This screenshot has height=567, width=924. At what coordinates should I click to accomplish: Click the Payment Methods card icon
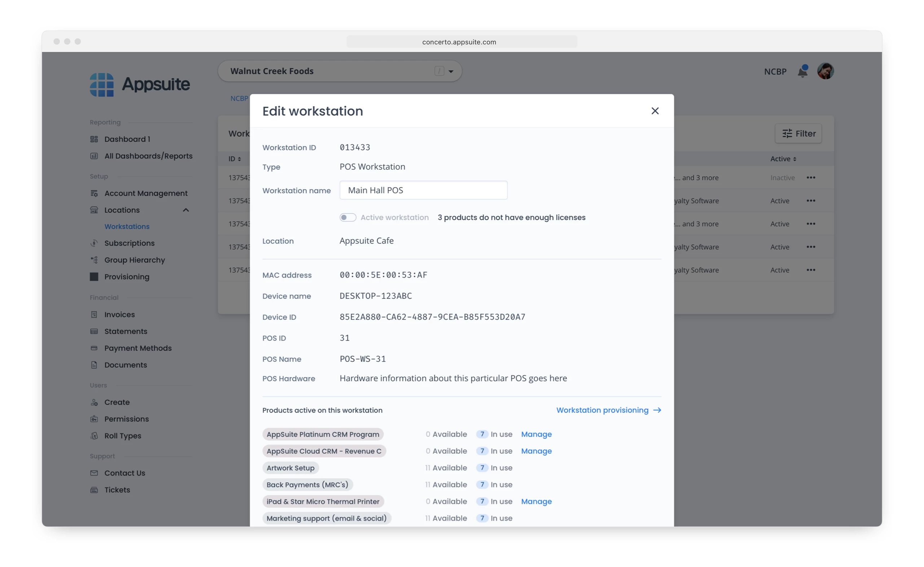click(x=94, y=348)
